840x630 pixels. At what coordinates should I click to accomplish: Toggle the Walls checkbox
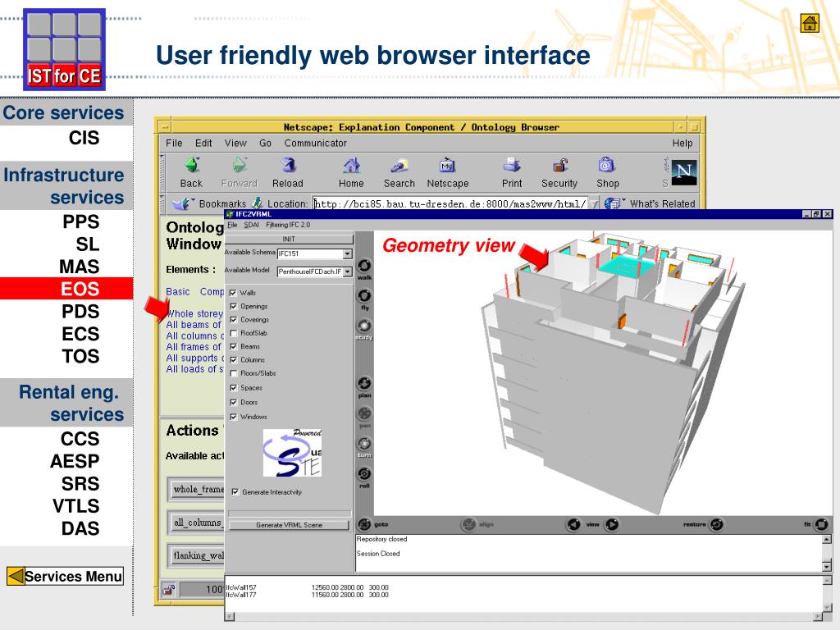click(233, 293)
